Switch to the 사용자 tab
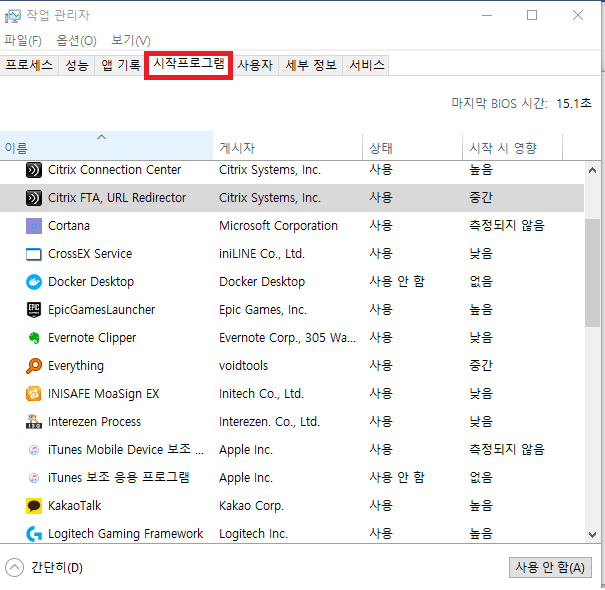This screenshot has height=590, width=605. click(255, 65)
